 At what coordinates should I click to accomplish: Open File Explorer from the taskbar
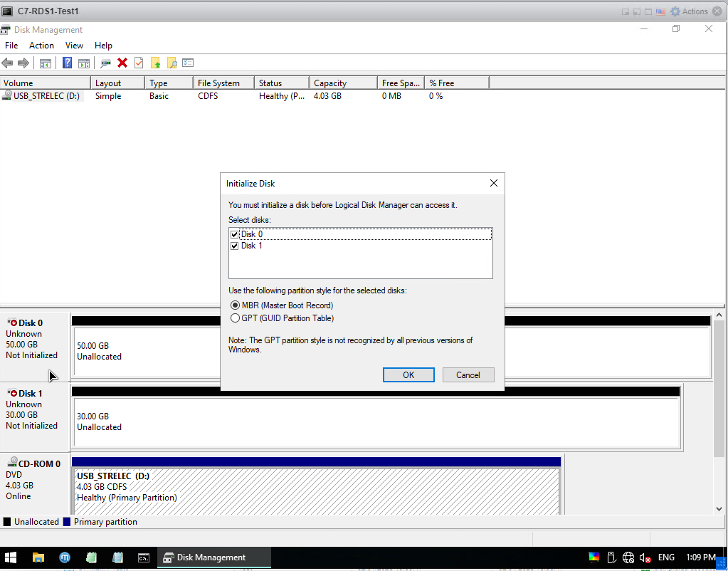pos(38,557)
